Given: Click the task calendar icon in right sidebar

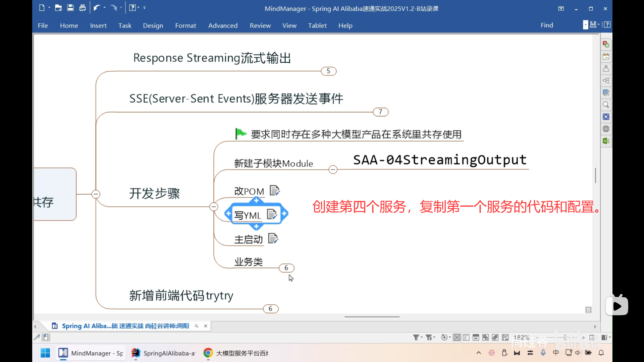Looking at the screenshot, I should coord(606,56).
